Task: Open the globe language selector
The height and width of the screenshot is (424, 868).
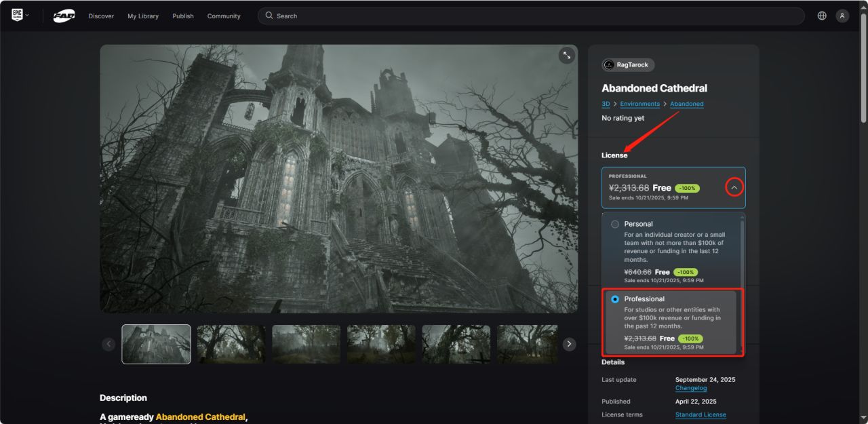Action: pos(822,16)
